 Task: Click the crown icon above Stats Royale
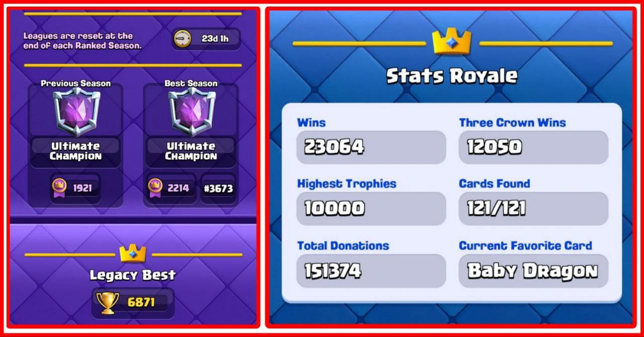[x=452, y=42]
